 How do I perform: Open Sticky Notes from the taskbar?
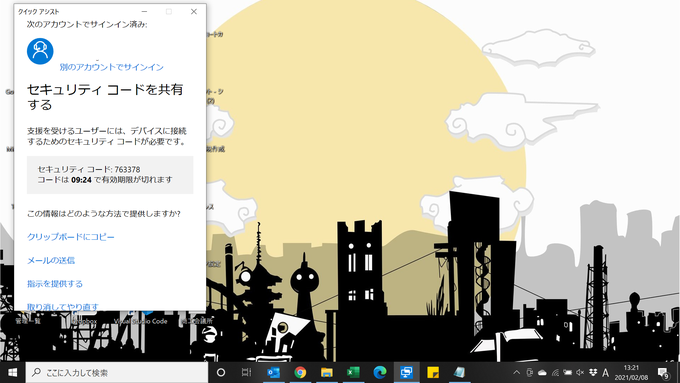click(x=433, y=372)
